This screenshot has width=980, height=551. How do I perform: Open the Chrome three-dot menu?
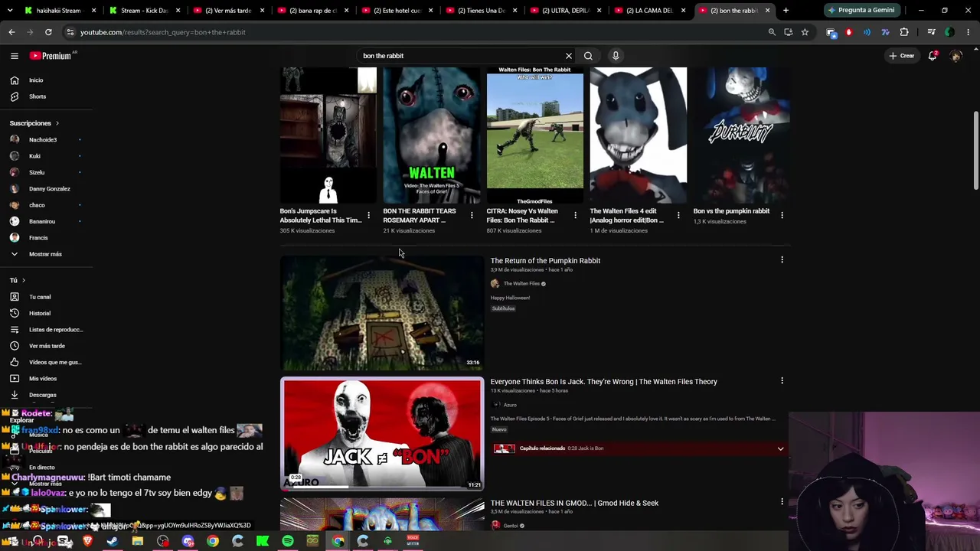coord(969,32)
